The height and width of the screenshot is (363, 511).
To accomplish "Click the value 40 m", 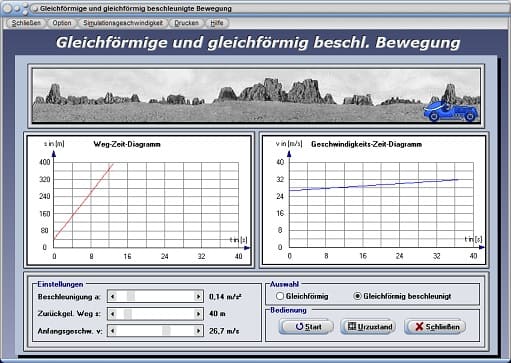I will 217,314.
